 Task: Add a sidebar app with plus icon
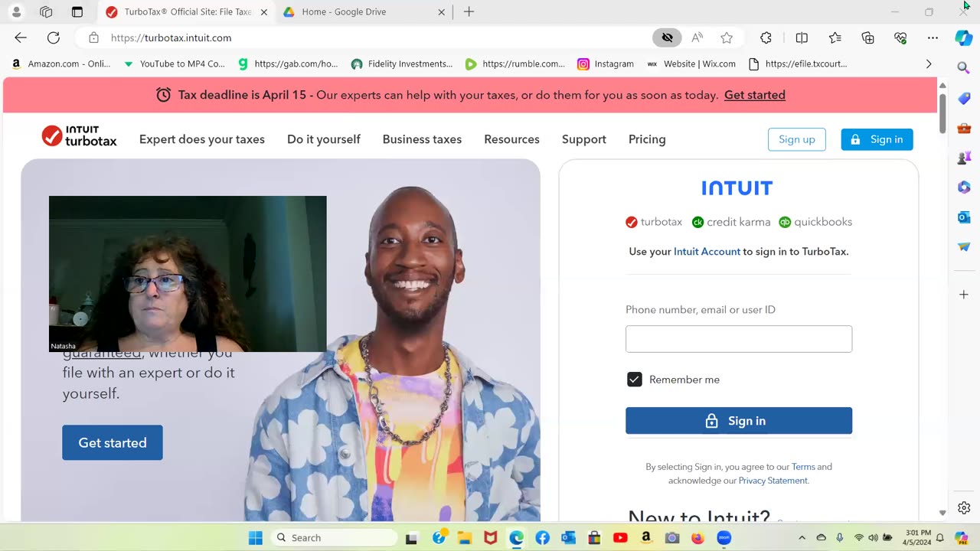[x=964, y=295]
